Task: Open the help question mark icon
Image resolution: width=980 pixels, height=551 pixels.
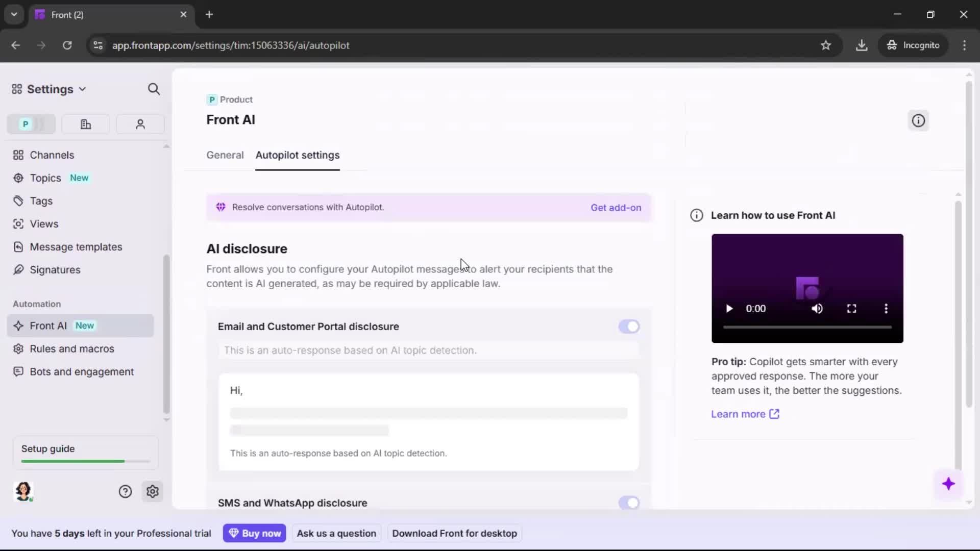Action: 126,491
